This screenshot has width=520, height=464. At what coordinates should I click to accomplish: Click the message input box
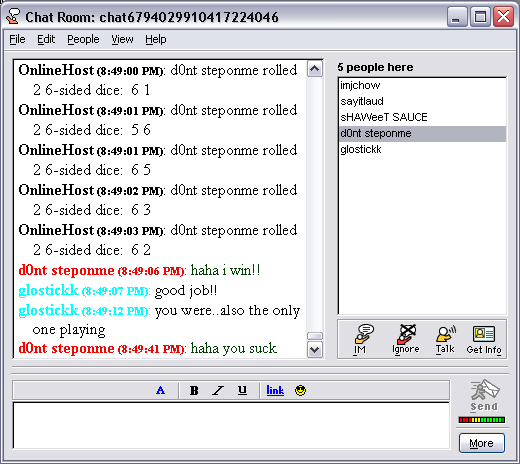[231, 425]
